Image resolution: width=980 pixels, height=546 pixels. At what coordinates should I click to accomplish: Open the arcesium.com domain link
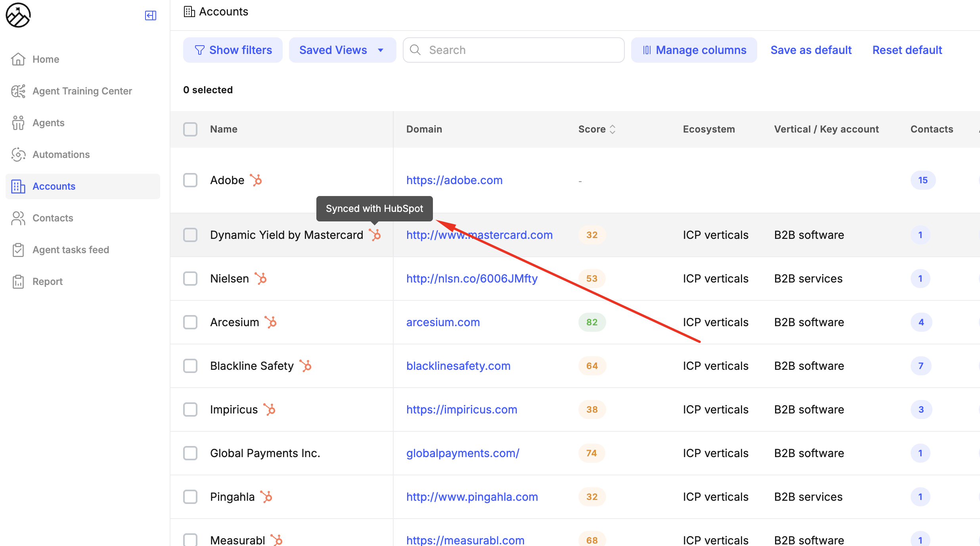(x=443, y=322)
